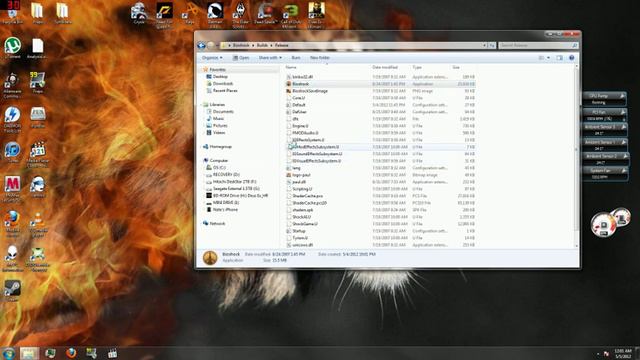Select the lang configuration file
640x360 pixels.
click(380, 168)
